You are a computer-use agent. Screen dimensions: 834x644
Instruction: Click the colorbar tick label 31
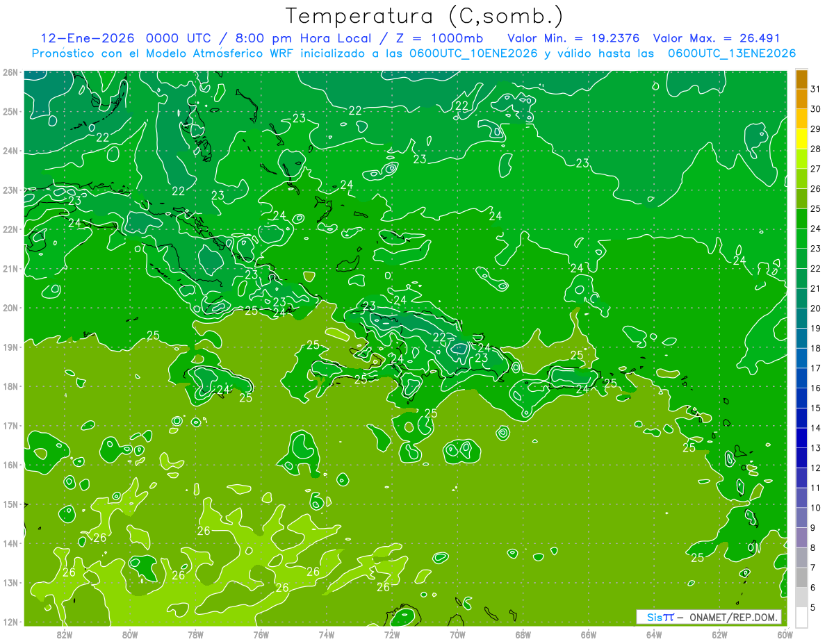815,89
